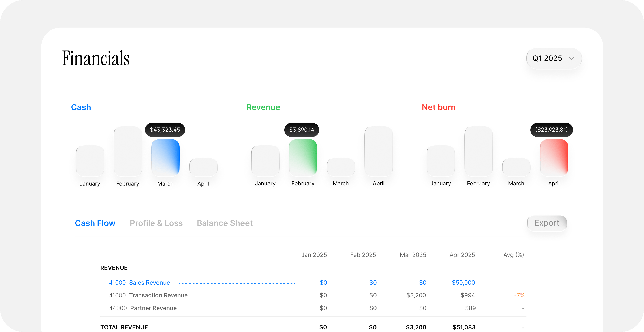The image size is (644, 332).
Task: Click the $43,323.45 Cash tooltip badge
Action: 165,130
